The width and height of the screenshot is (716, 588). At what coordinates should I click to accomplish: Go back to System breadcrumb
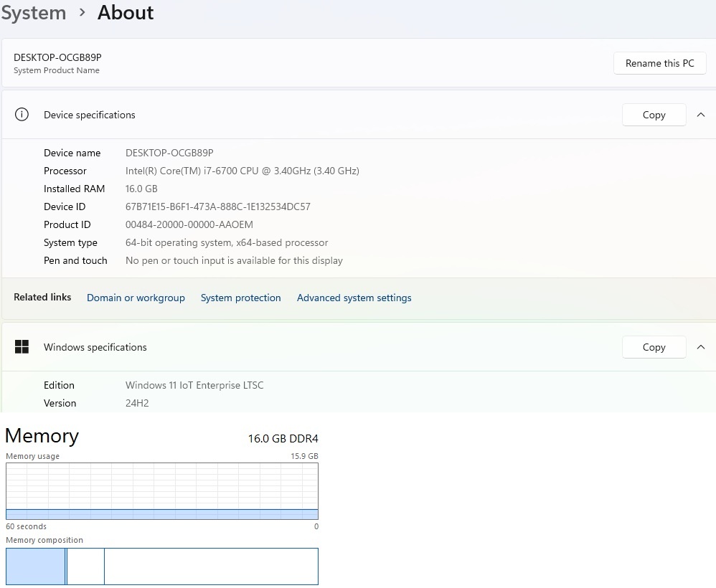click(x=33, y=13)
